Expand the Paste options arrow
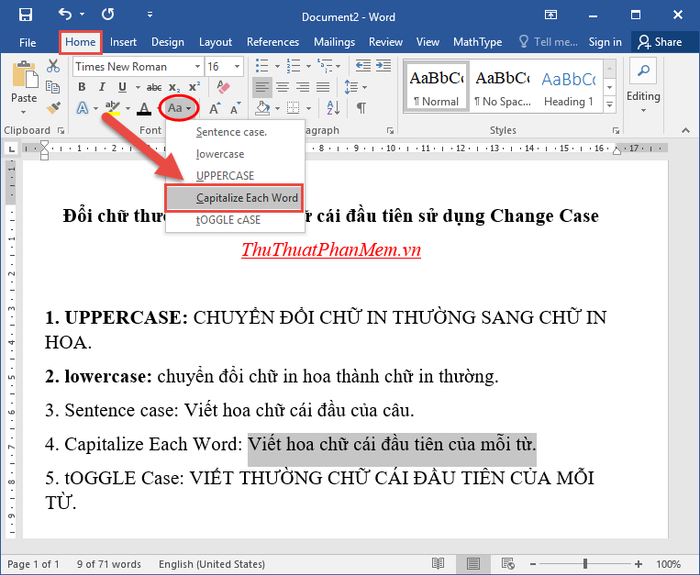 [x=24, y=111]
